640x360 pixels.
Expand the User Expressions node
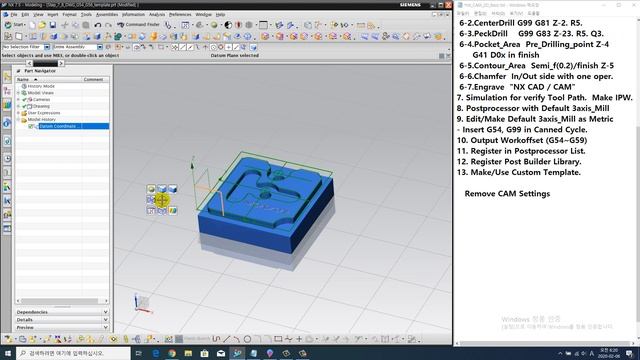pos(18,113)
